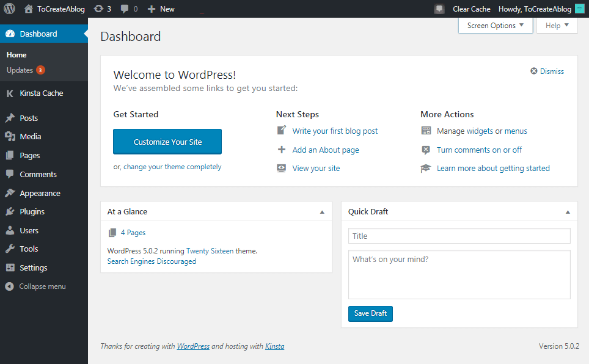This screenshot has height=364, width=589.
Task: Open the Settings menu
Action: (34, 268)
